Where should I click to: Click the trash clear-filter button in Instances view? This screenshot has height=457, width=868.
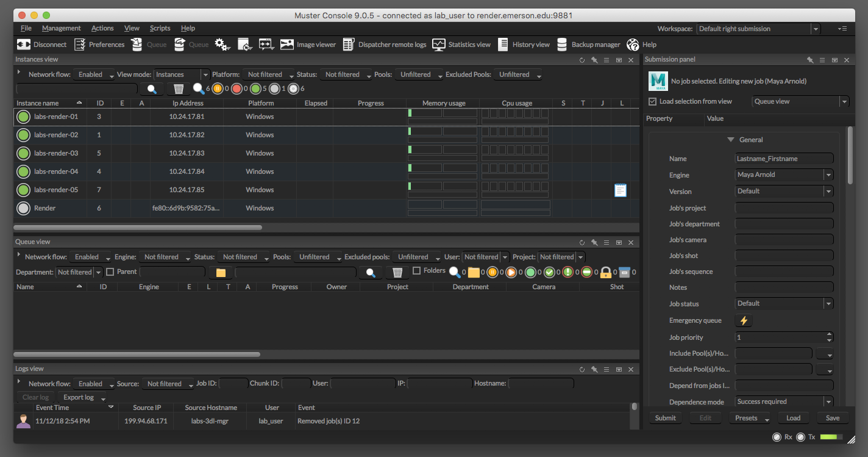pos(178,89)
